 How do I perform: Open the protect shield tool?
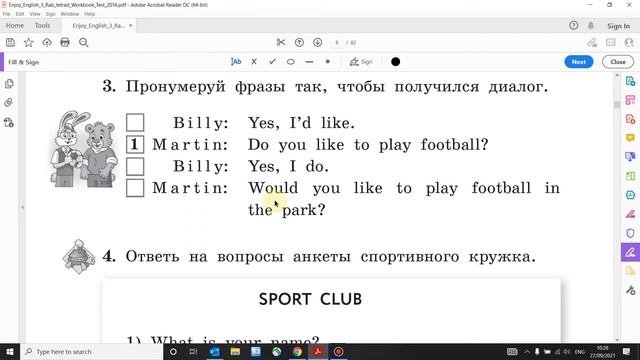630,233
